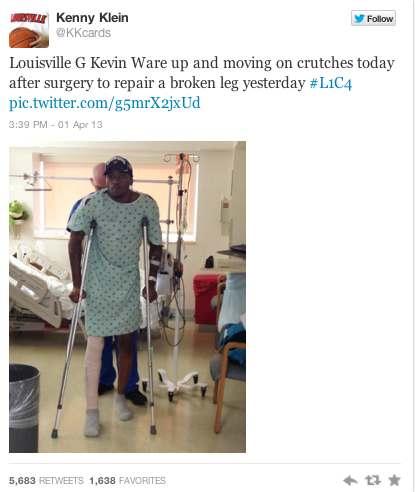Viewport: 415px width, 492px height.
Task: Favorite the tweet with the star icon
Action: pos(394,480)
